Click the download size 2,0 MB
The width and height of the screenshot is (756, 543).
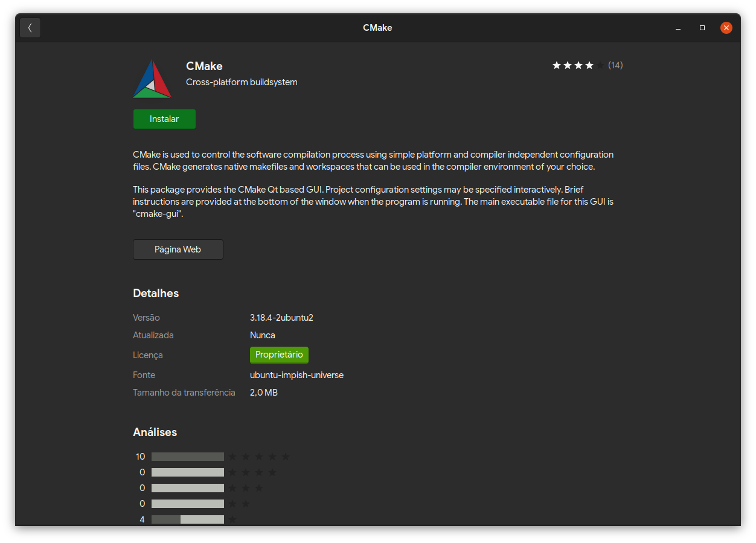pyautogui.click(x=264, y=393)
